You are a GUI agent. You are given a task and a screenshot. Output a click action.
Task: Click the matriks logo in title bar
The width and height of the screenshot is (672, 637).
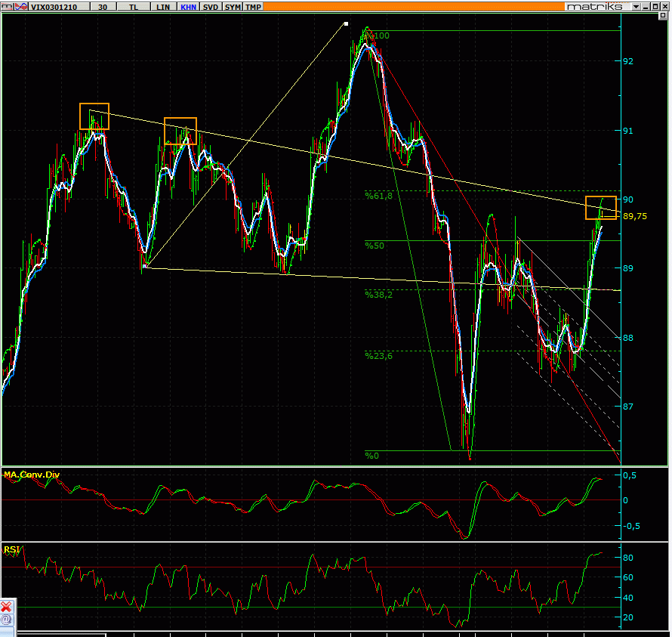595,6
